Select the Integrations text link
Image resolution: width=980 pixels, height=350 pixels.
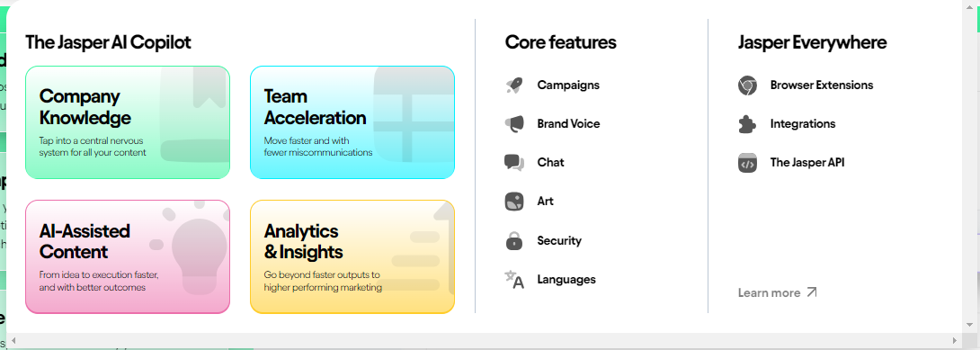[803, 124]
